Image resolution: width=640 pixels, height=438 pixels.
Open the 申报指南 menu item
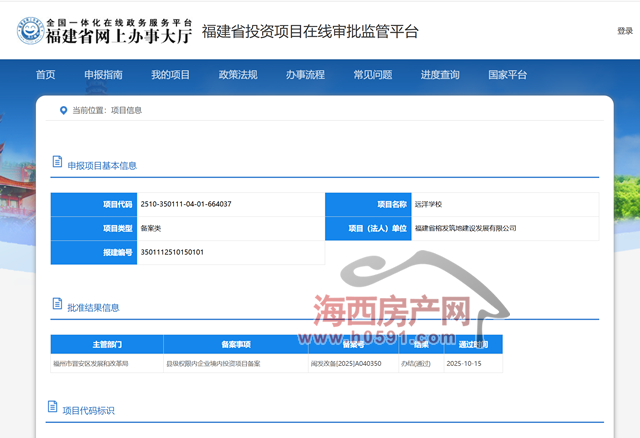tap(103, 75)
